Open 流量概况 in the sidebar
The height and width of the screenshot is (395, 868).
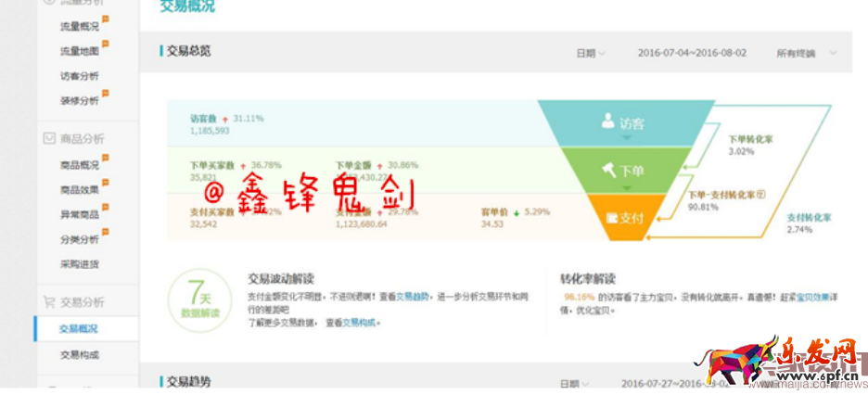coord(79,27)
